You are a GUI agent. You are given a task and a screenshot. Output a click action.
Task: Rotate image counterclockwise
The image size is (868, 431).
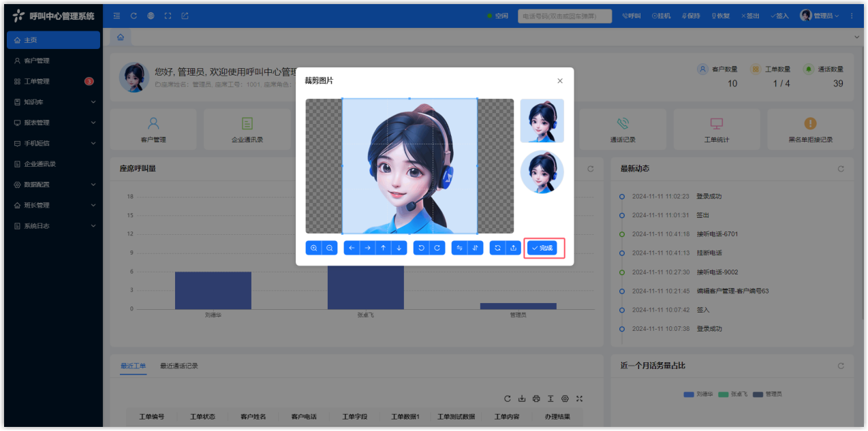point(421,248)
